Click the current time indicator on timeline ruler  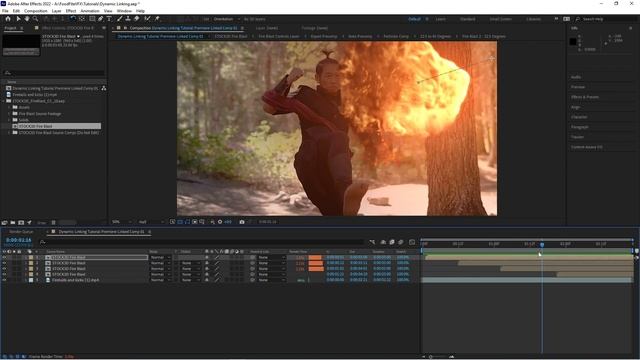pyautogui.click(x=542, y=244)
